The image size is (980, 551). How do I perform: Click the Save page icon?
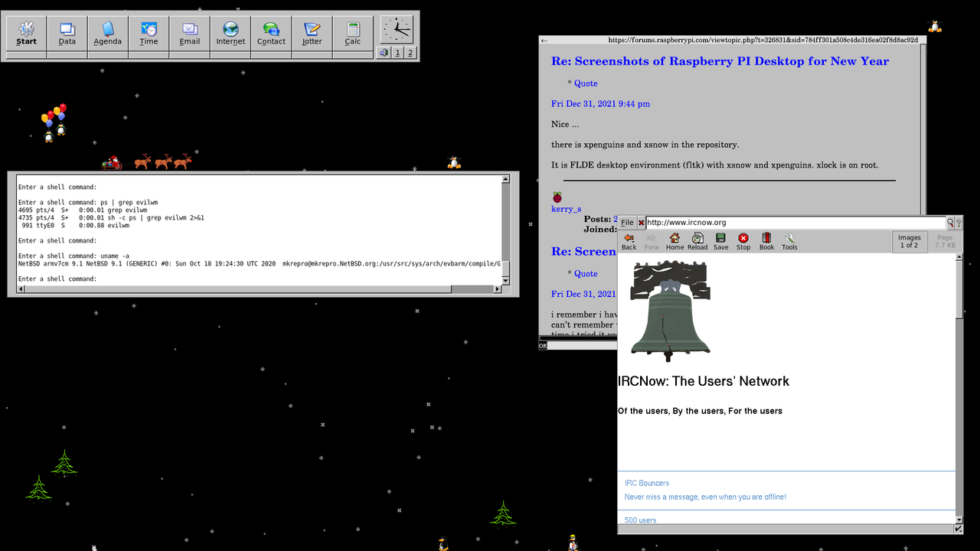(x=720, y=242)
